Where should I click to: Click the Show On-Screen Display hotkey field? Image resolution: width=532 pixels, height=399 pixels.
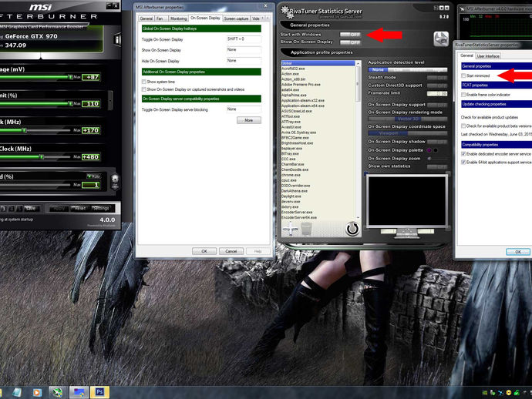pos(244,50)
